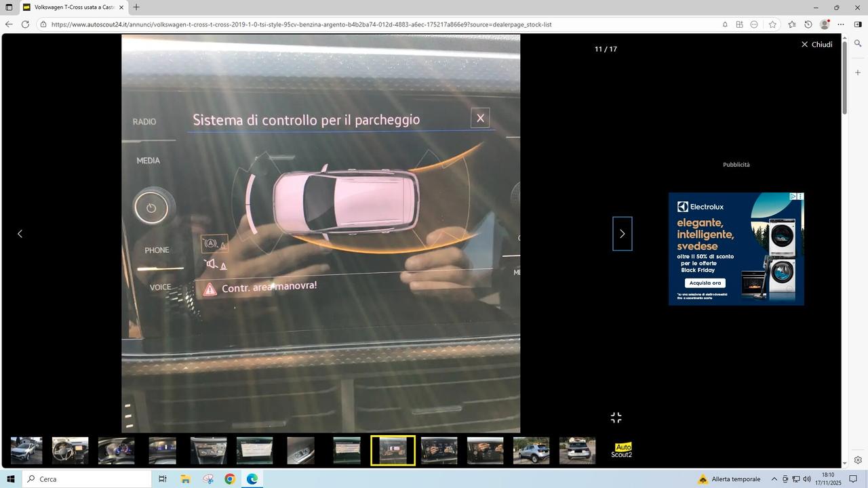This screenshot has height=488, width=868.
Task: Open the tab actions menu
Action: [9, 7]
